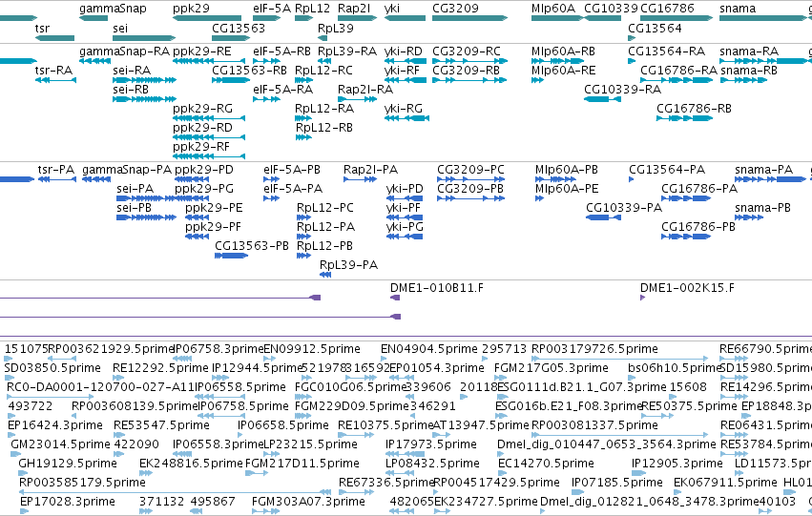
Task: Select the yki gene label
Action: tap(392, 9)
